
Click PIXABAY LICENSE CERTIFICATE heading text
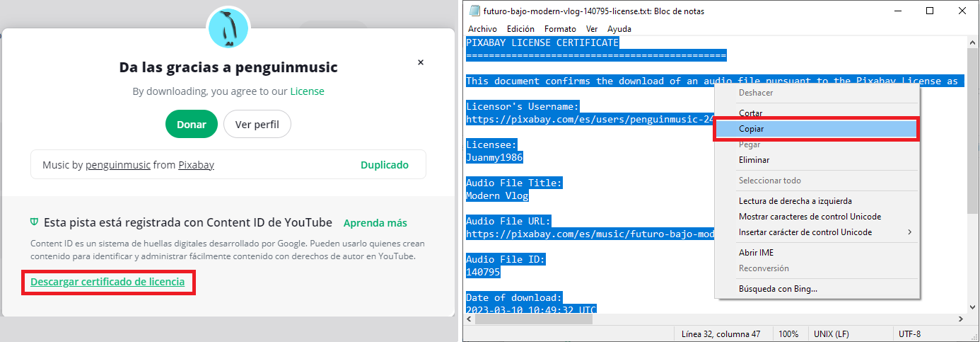click(542, 42)
